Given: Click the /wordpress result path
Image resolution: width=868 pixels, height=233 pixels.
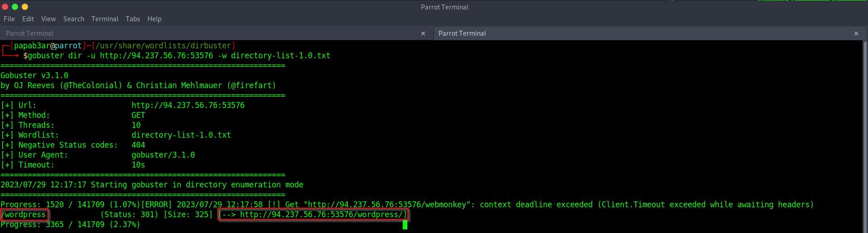Looking at the screenshot, I should coord(24,214).
